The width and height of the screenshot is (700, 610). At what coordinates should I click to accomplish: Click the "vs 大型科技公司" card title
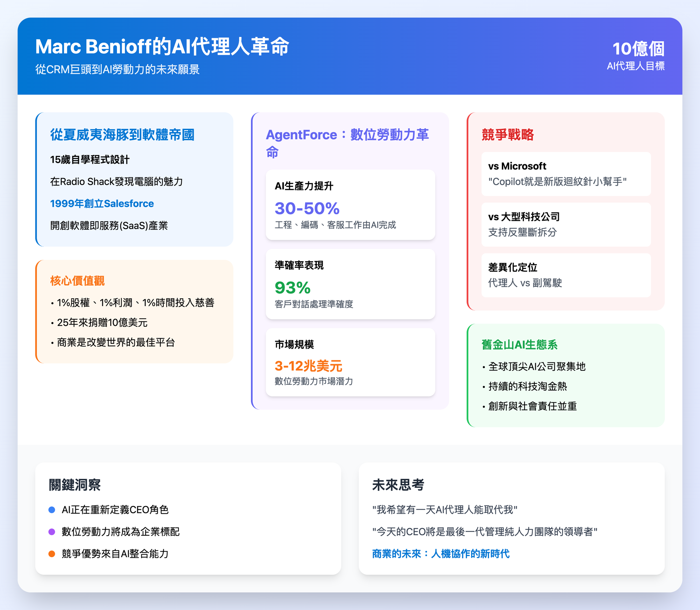pyautogui.click(x=524, y=217)
